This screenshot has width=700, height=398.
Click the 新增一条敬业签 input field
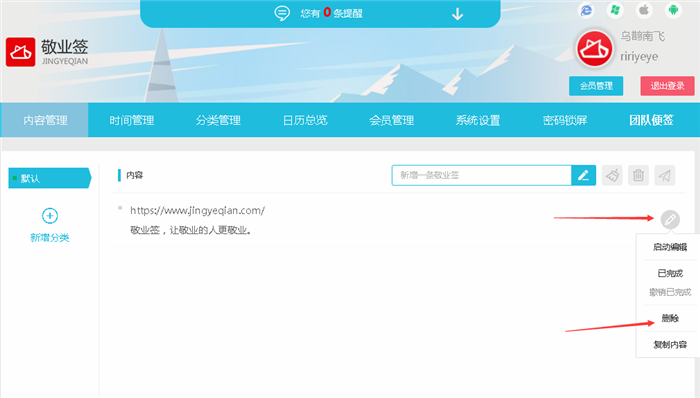point(482,175)
